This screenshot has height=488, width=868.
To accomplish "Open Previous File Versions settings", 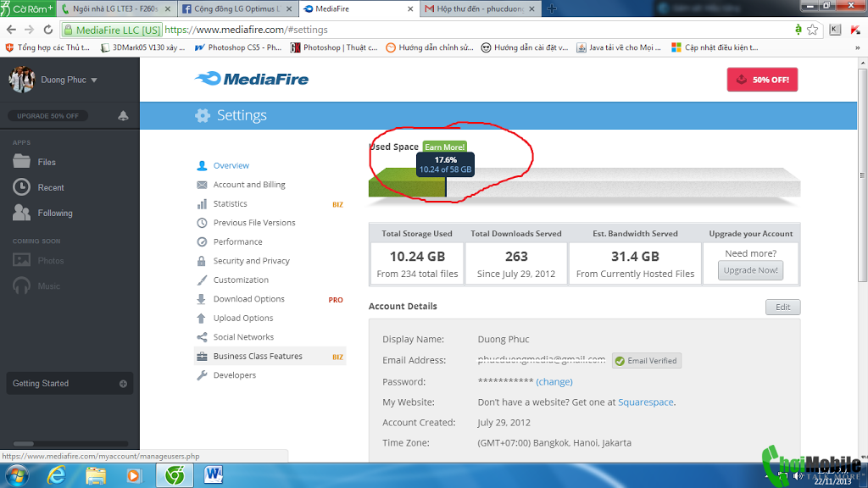I will point(254,223).
